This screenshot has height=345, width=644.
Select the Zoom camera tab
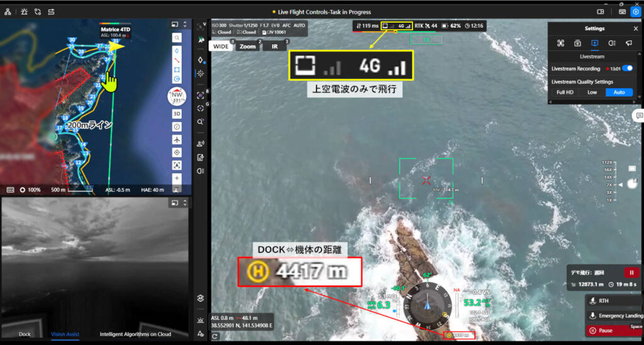point(248,47)
